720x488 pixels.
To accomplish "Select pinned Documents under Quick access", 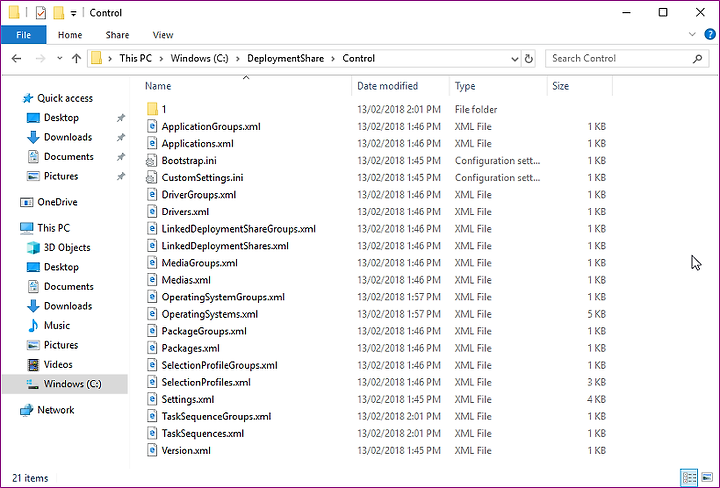I will coord(68,157).
